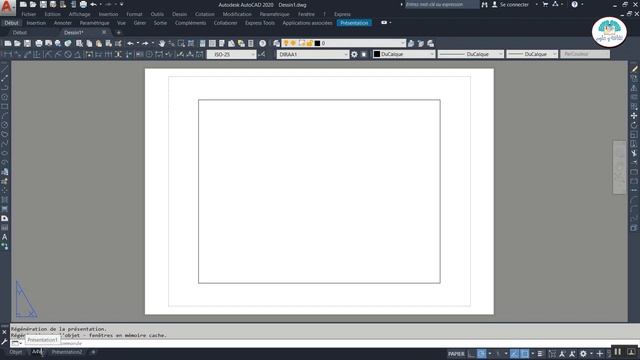Toggle object snap tracking in status bar
640x360 pixels.
coord(515,354)
